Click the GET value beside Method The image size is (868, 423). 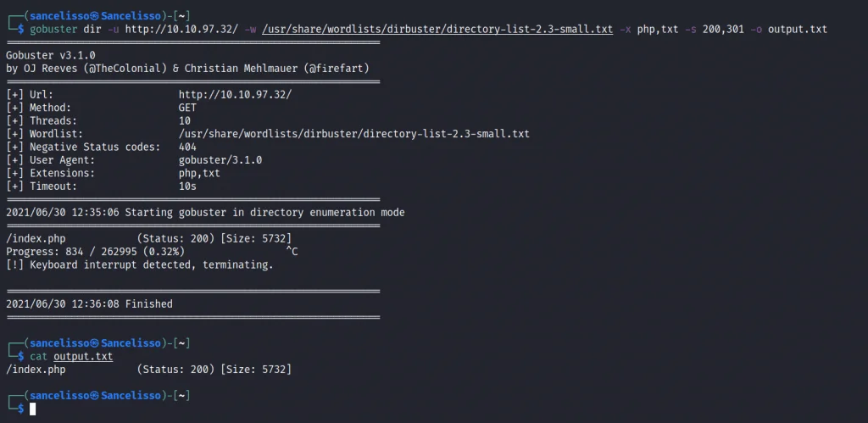tap(187, 108)
